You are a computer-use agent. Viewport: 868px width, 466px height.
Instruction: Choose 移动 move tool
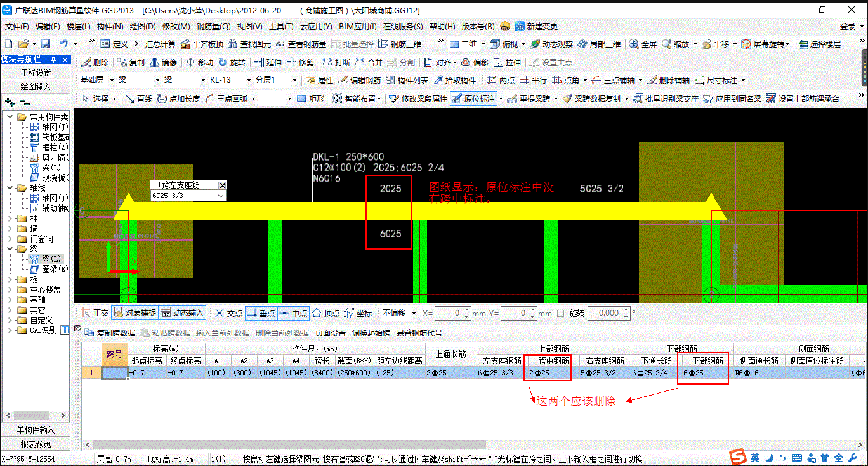(200, 62)
